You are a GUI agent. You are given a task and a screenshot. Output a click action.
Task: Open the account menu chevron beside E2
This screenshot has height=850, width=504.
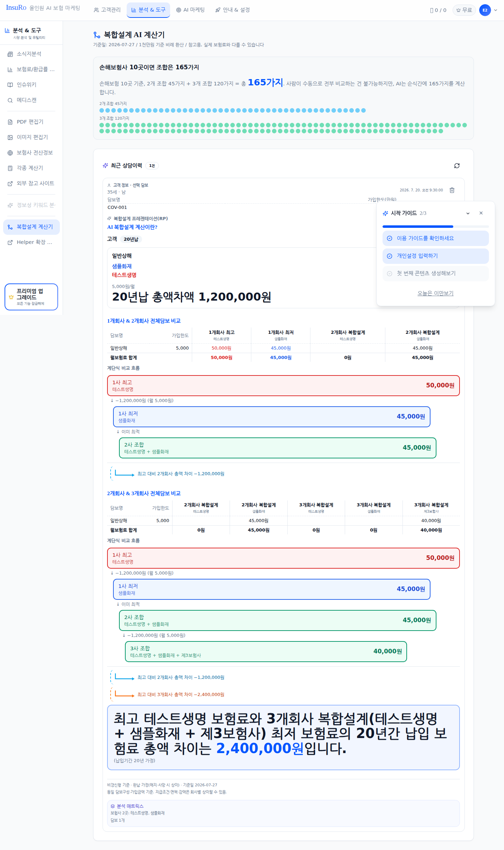[x=496, y=10]
